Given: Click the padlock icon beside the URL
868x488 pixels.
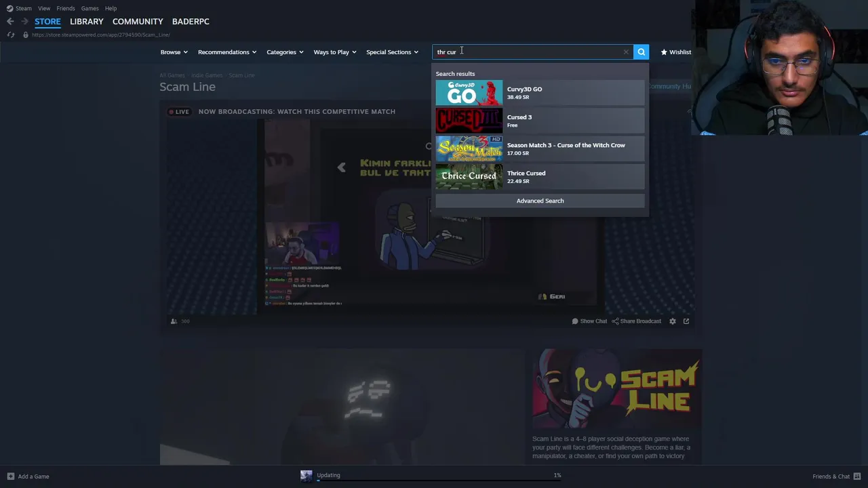Looking at the screenshot, I should click(26, 35).
